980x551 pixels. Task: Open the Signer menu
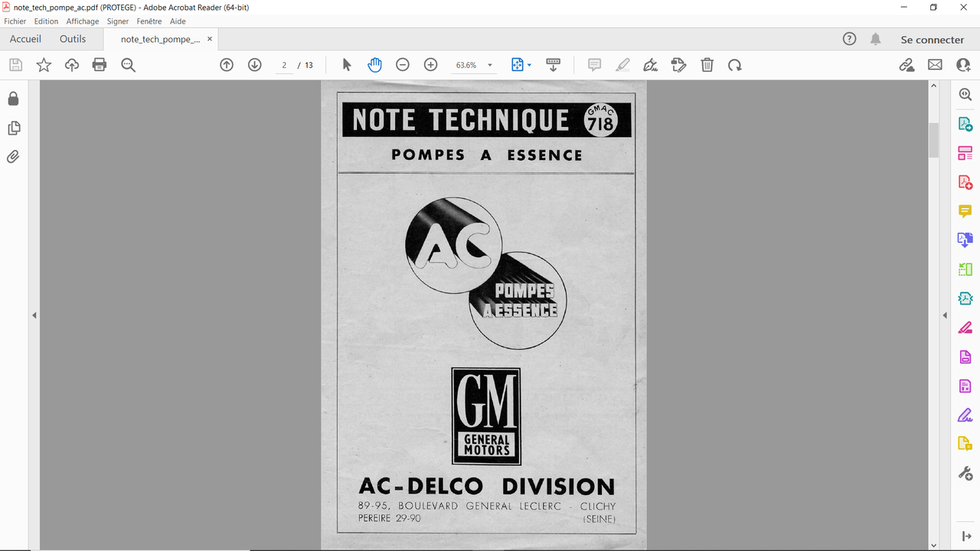click(118, 21)
